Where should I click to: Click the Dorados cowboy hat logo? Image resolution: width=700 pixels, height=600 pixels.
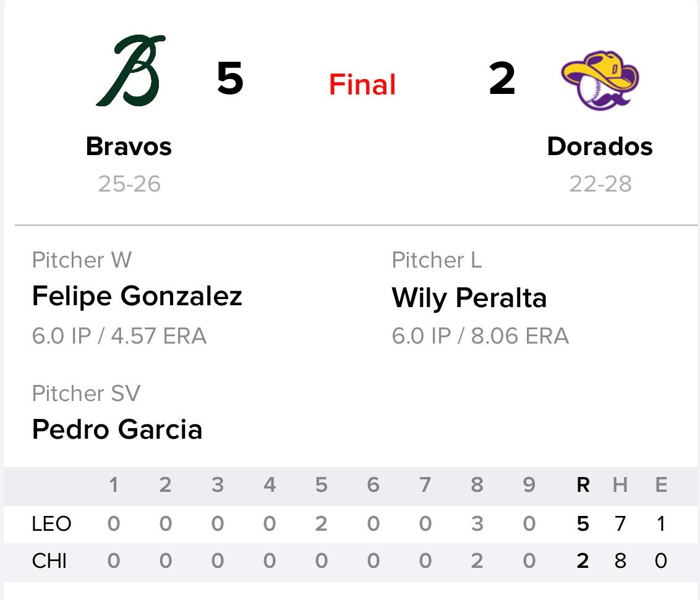[x=599, y=78]
